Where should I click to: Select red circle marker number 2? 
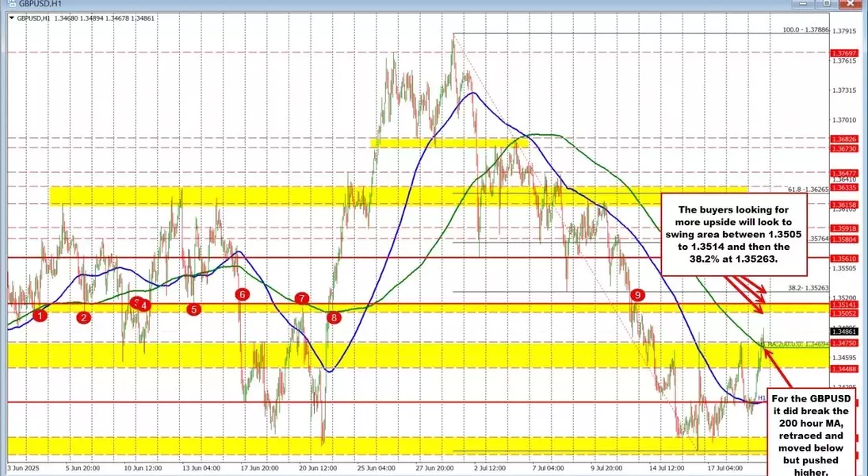83,317
